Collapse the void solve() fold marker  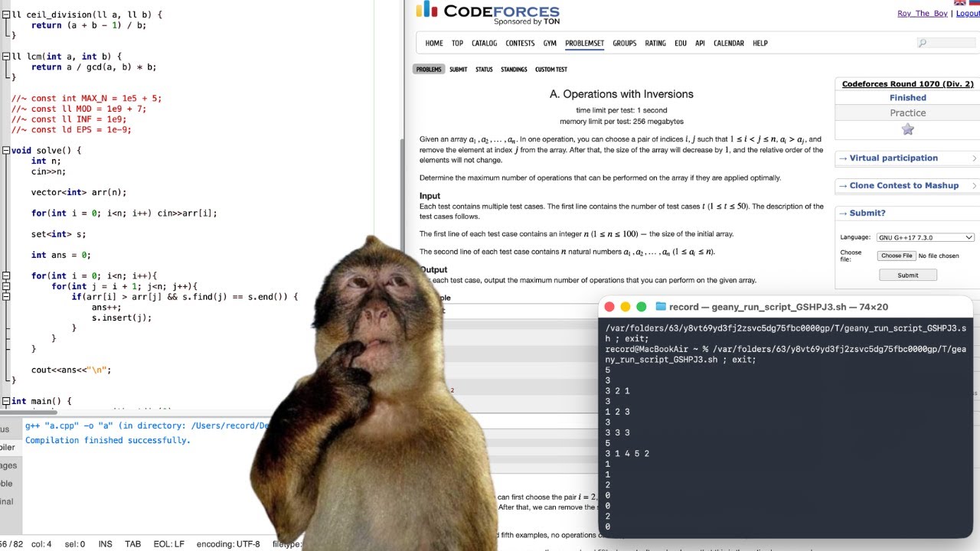(x=6, y=151)
